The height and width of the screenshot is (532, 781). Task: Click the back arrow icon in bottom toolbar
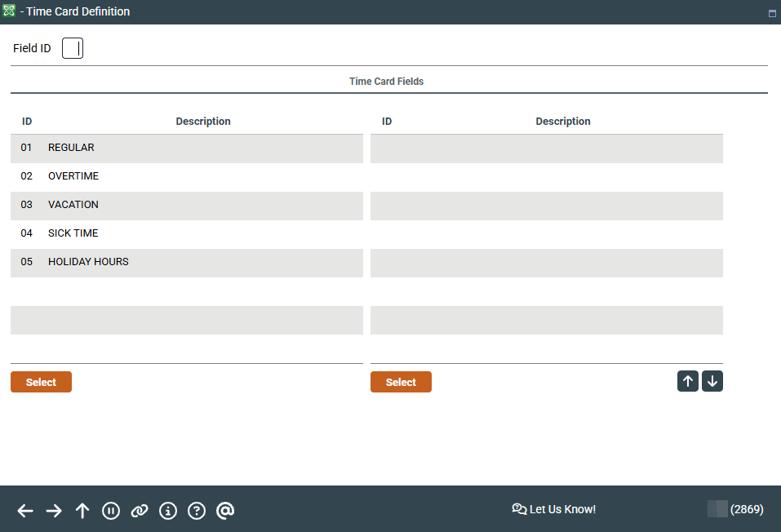point(25,511)
